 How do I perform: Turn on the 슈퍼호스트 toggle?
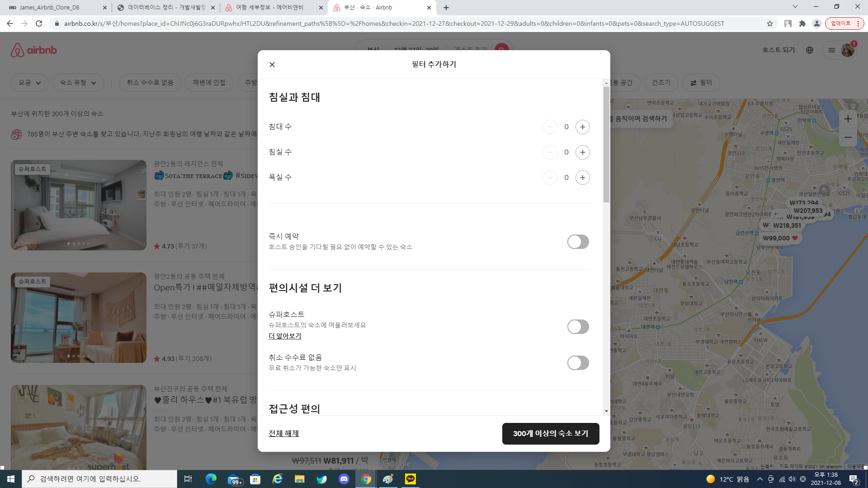click(x=578, y=327)
